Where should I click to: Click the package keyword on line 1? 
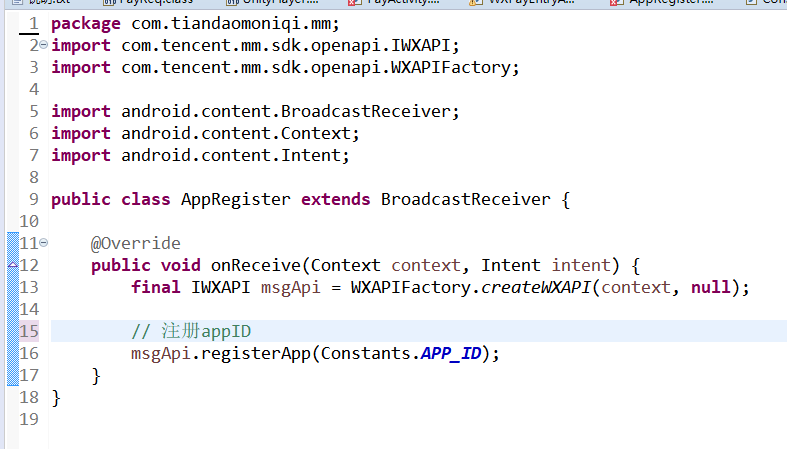point(86,24)
